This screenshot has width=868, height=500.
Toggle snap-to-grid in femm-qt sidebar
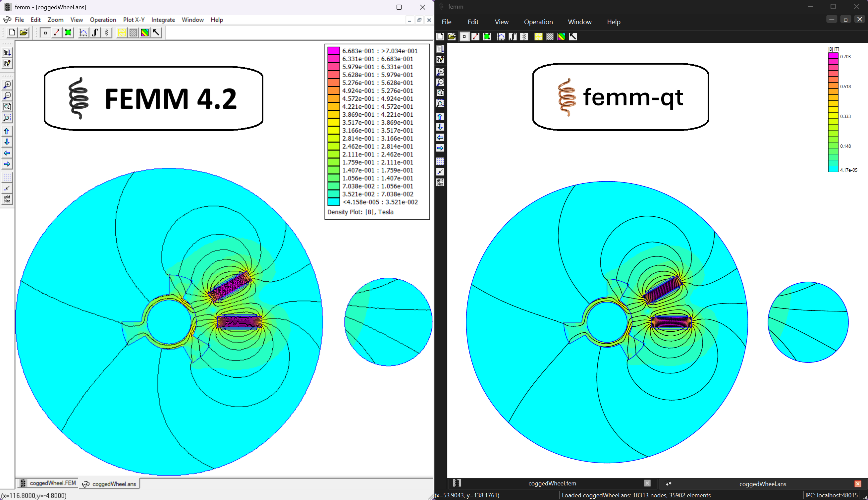440,172
